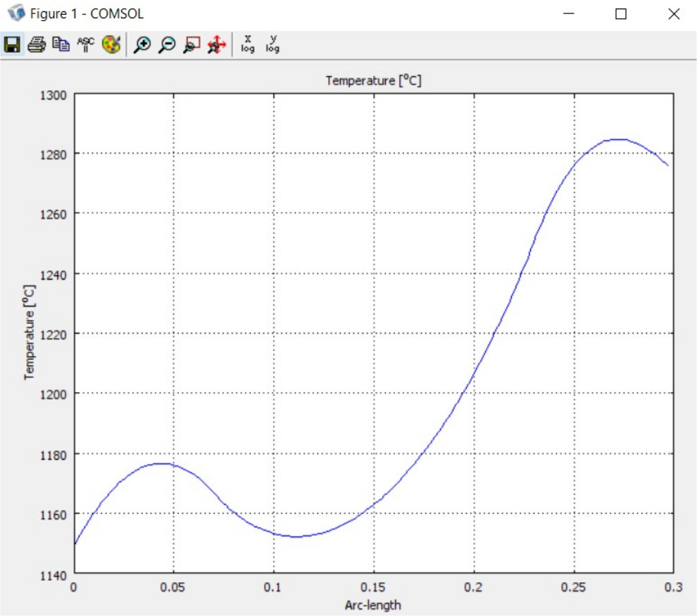The height and width of the screenshot is (616, 697).
Task: Fit the plot with Zoom Extents
Action: point(216,45)
